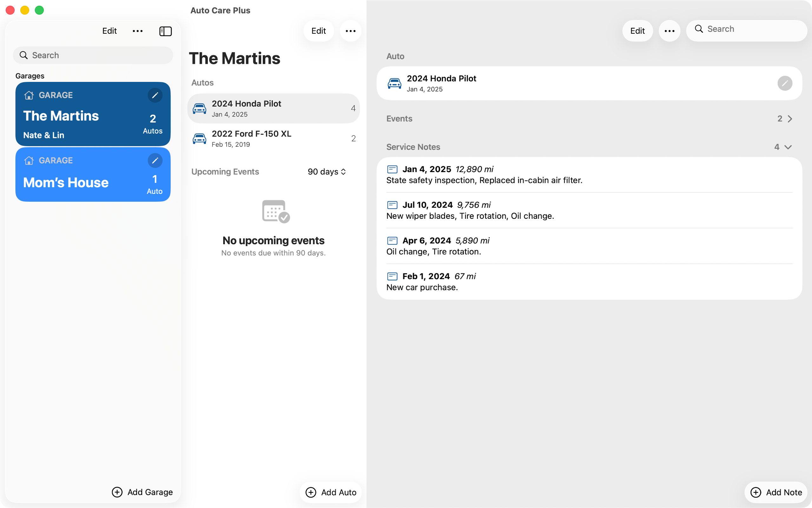Click the house icon on Mom's House card

(29, 161)
